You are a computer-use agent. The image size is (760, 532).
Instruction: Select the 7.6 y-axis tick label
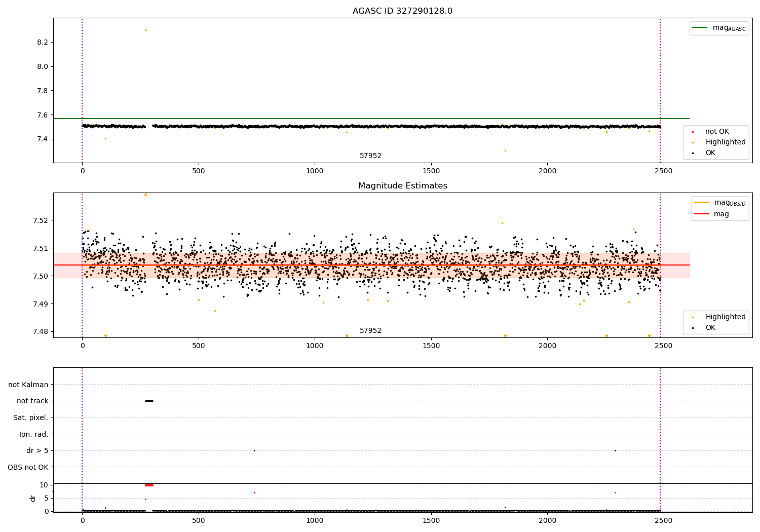coord(43,115)
